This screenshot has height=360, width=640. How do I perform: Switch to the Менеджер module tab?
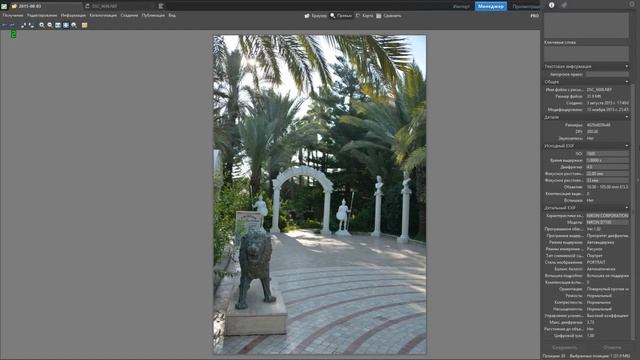(491, 6)
